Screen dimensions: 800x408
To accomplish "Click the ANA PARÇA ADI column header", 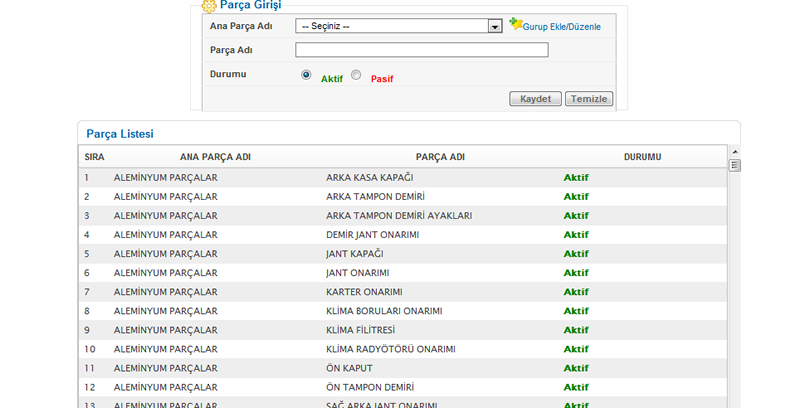I will (215, 157).
